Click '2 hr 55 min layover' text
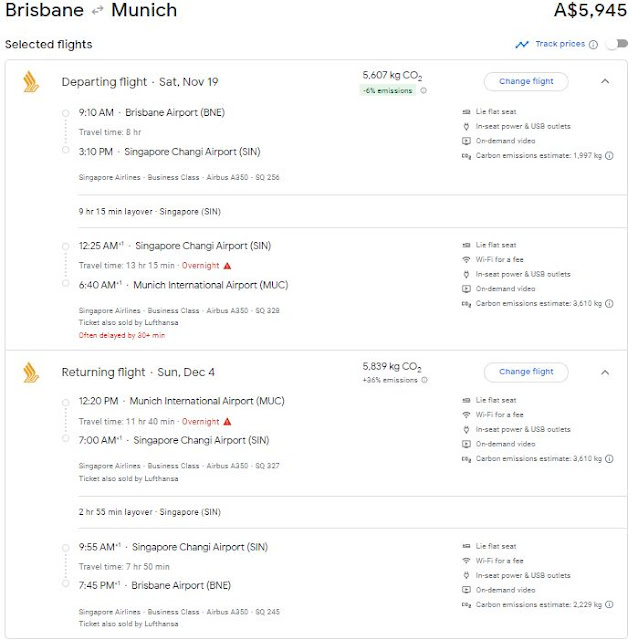The height and width of the screenshot is (640, 638). coord(149,512)
